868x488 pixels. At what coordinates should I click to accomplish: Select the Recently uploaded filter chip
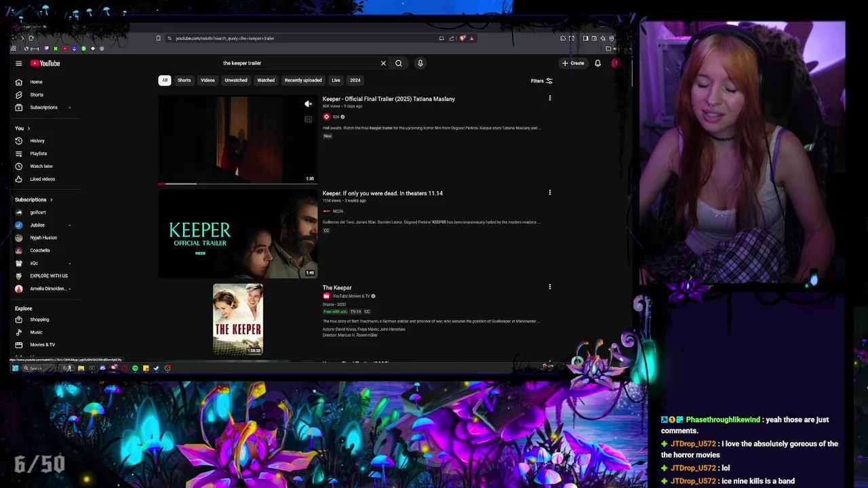point(303,80)
